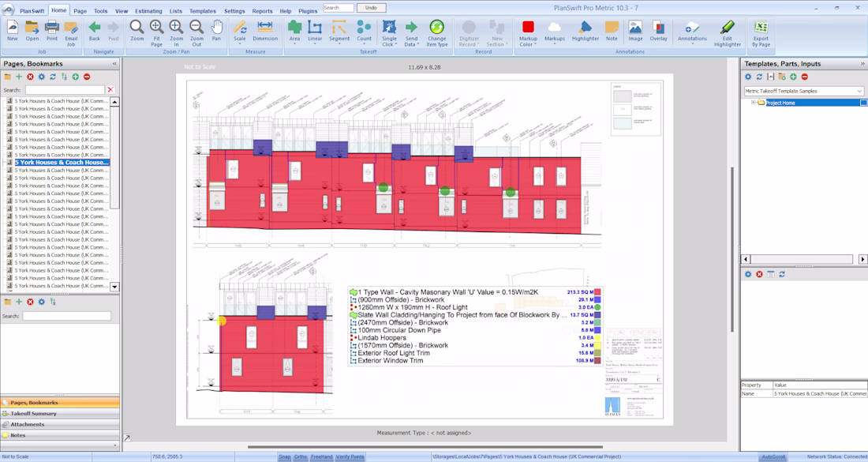Open the Email Job tool
This screenshot has height=462, width=868.
pyautogui.click(x=71, y=30)
